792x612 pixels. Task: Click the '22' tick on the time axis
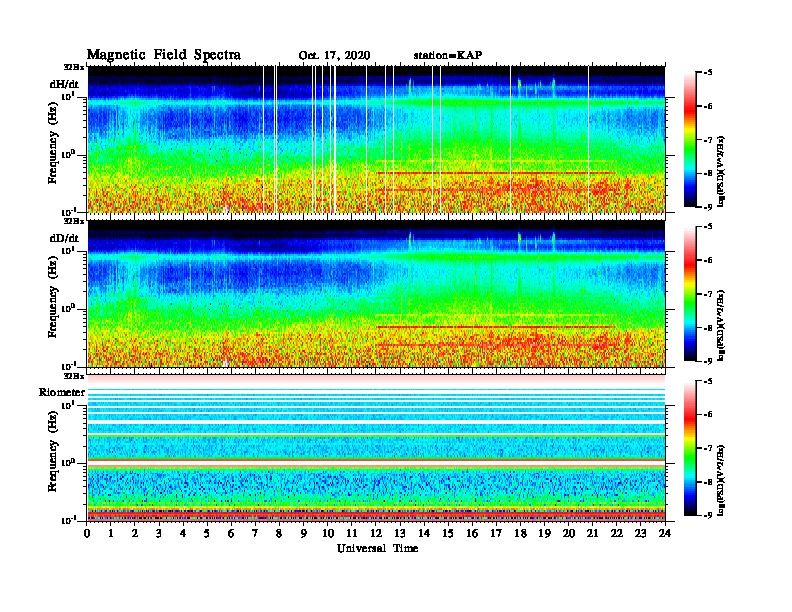[617, 533]
